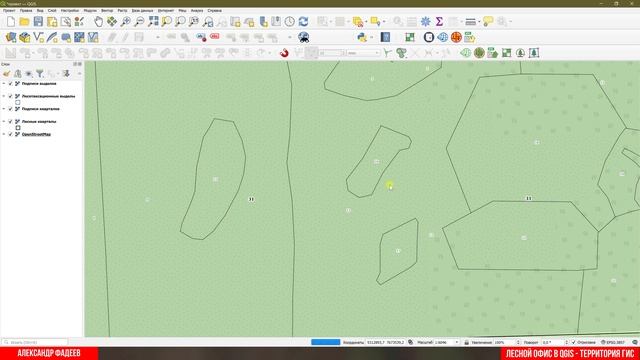This screenshot has width=640, height=360.
Task: Click the blue progress bar in status bar
Action: tap(325, 342)
